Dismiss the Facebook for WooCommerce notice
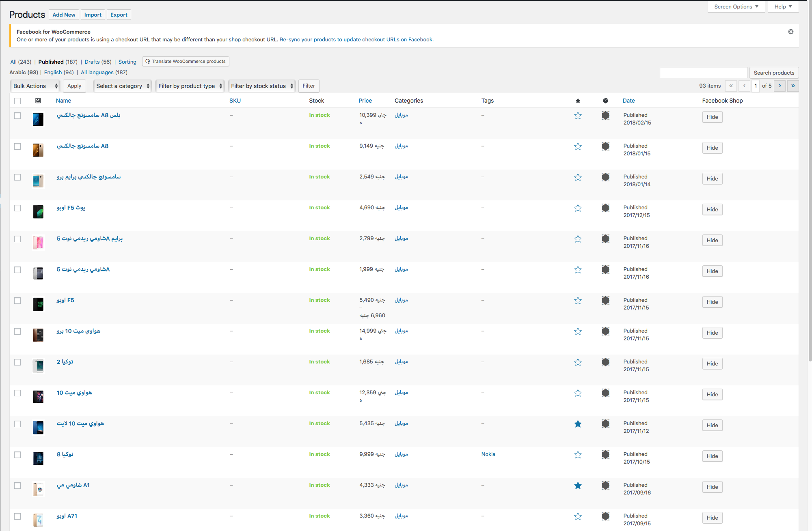The image size is (812, 531). [x=791, y=32]
